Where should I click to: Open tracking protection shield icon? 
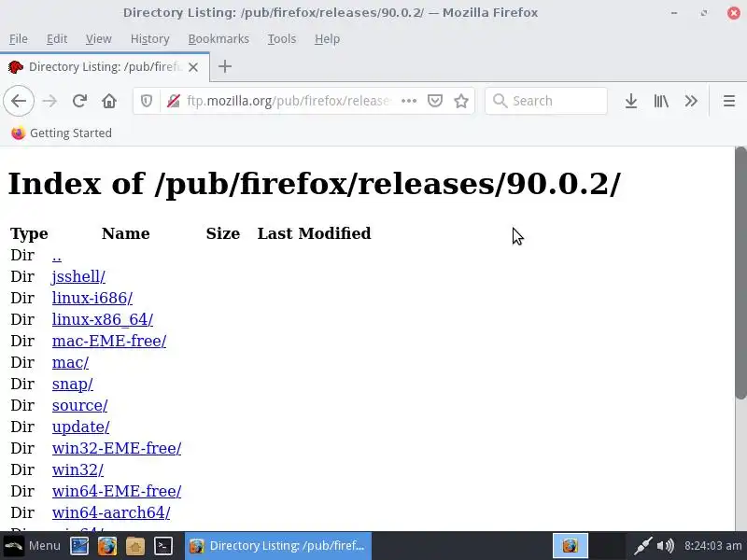coord(147,101)
